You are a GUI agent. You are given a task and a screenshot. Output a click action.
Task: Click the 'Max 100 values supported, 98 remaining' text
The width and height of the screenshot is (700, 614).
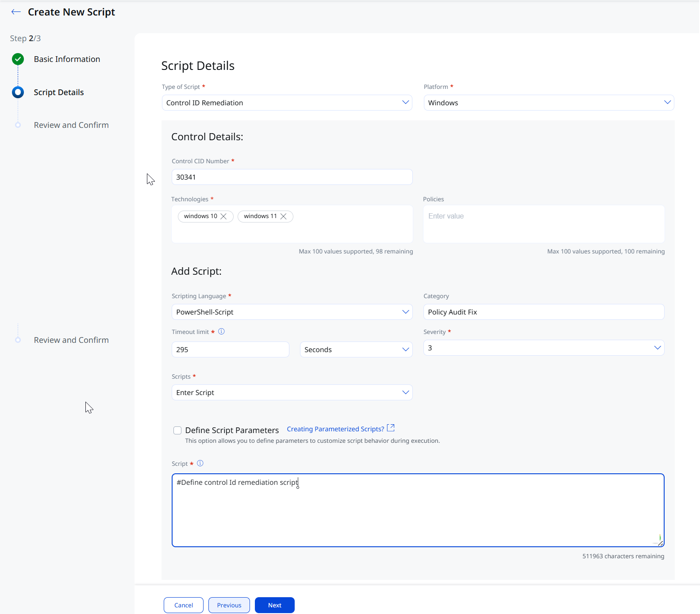[356, 251]
